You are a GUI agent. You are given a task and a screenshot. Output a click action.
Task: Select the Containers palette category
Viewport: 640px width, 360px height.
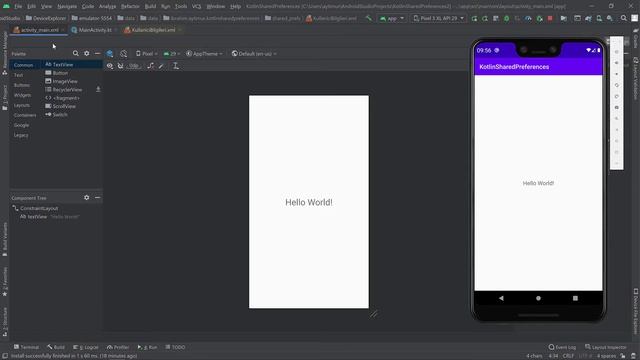click(25, 115)
